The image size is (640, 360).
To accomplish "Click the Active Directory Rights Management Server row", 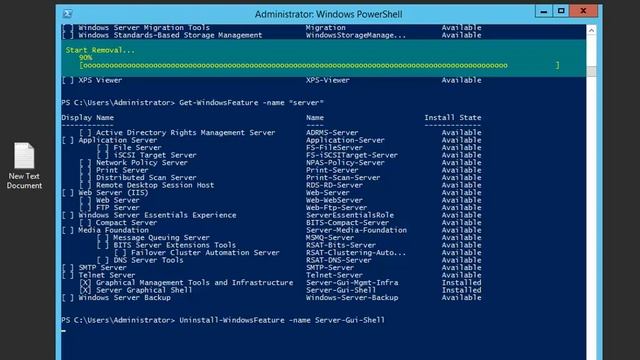I will click(271, 133).
